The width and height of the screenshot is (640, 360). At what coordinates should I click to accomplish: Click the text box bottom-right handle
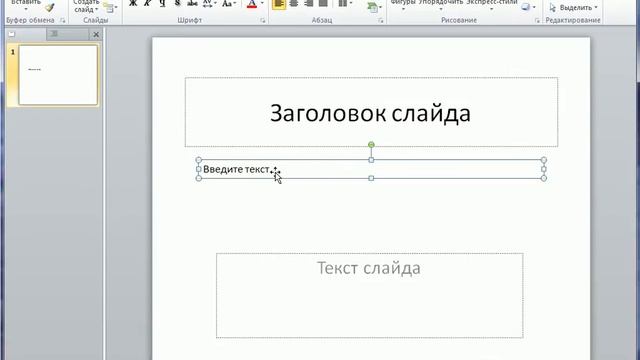544,178
